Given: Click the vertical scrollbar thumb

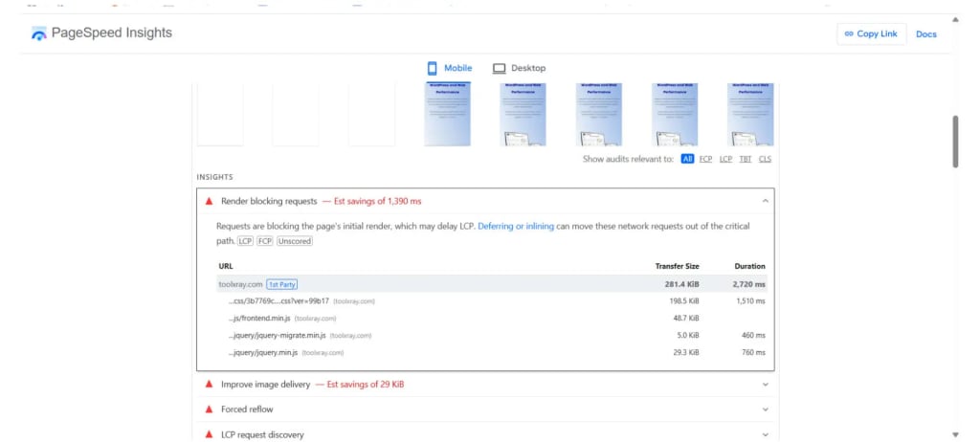Looking at the screenshot, I should pyautogui.click(x=955, y=142).
